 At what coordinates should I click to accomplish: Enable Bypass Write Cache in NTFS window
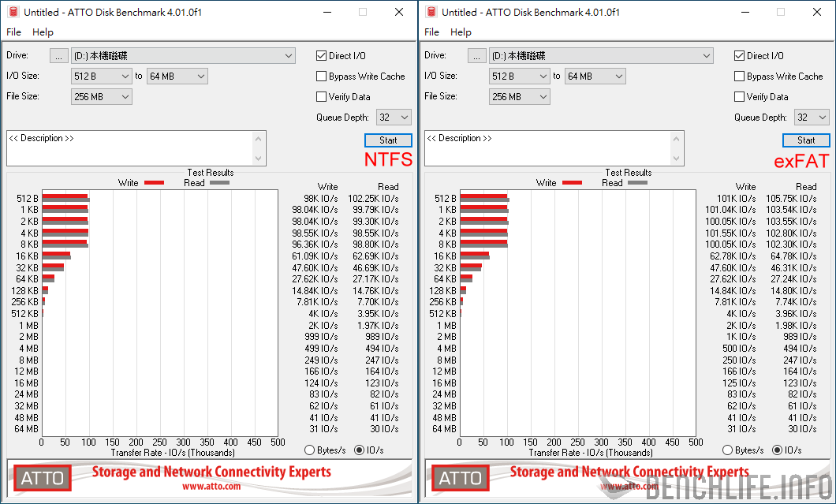[321, 77]
